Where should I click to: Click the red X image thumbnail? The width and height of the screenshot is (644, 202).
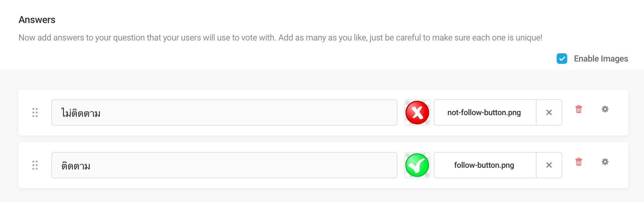(417, 113)
